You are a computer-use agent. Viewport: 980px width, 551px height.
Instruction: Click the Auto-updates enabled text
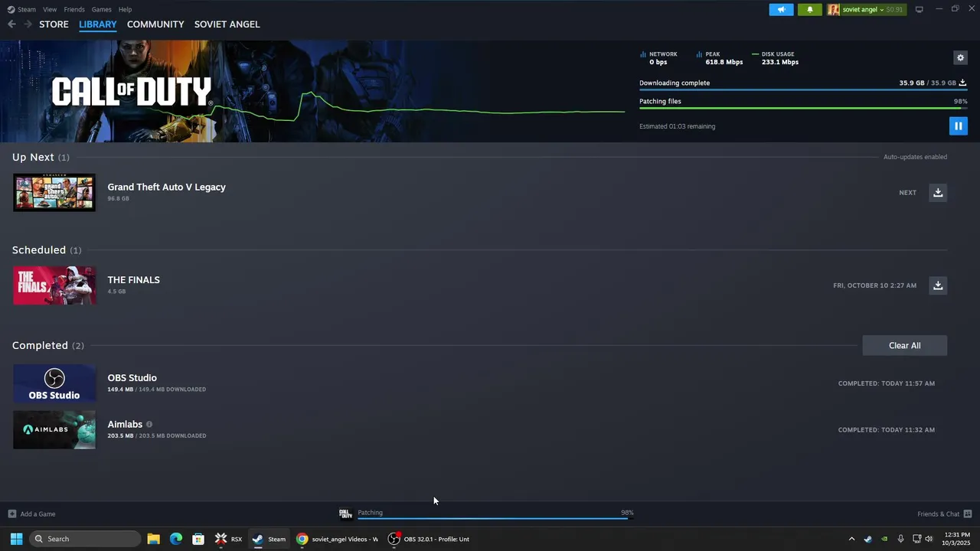tap(915, 157)
